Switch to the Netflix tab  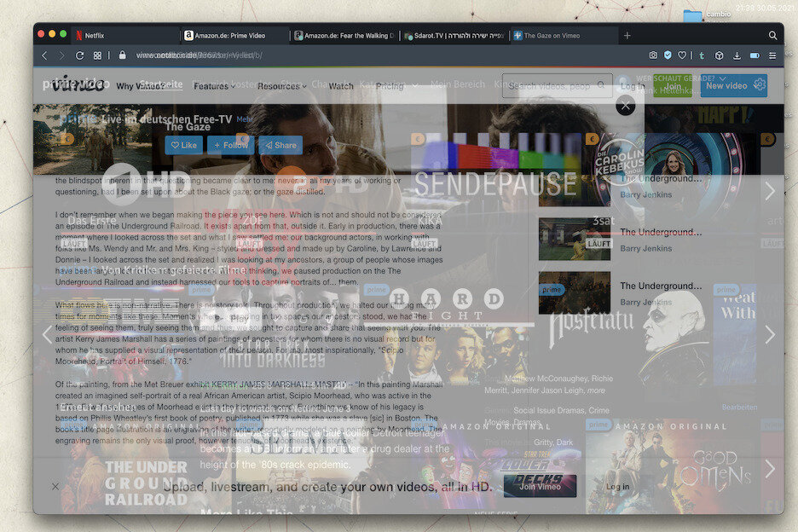[x=127, y=36]
